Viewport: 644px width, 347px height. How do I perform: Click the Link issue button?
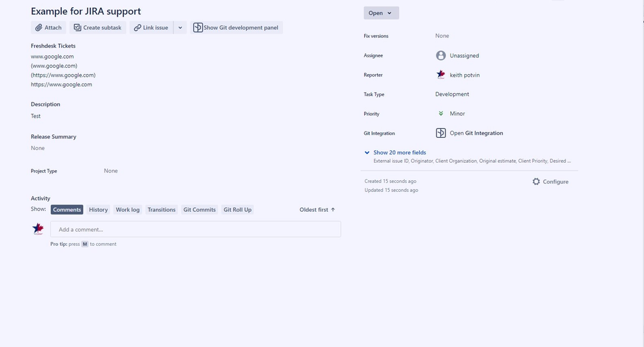pyautogui.click(x=151, y=28)
